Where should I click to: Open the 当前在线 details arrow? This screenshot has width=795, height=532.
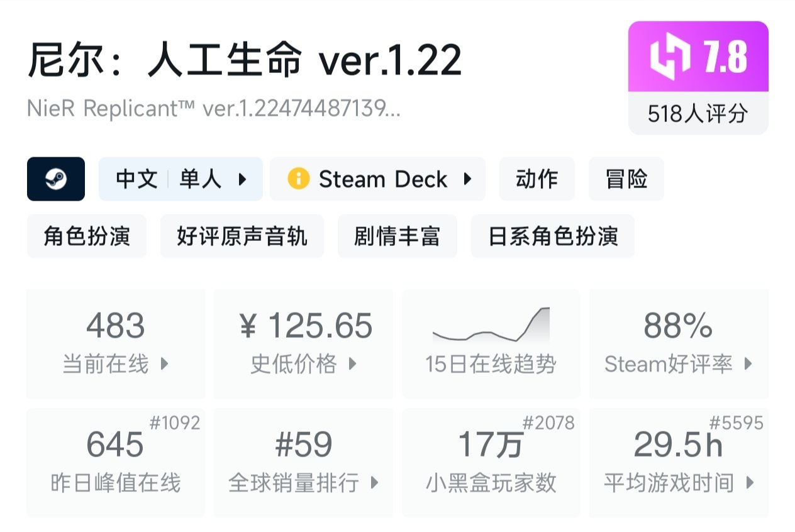[x=164, y=363]
